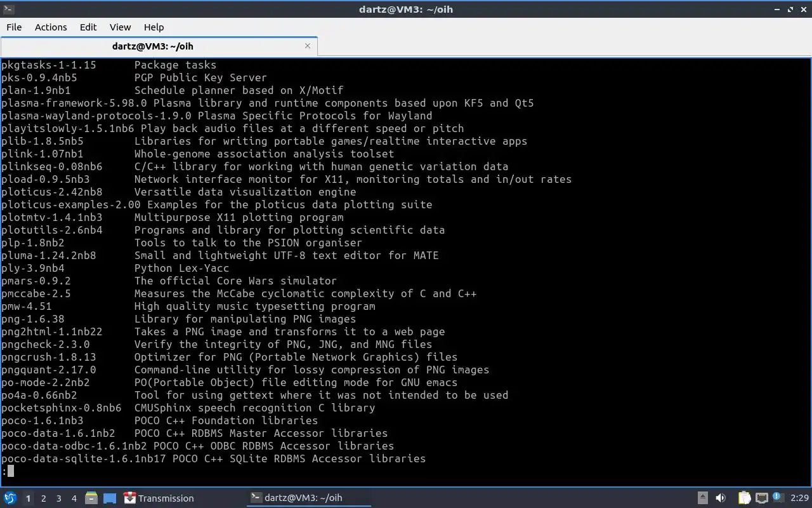Click the text 'plp-1.8nb2'

(x=33, y=243)
